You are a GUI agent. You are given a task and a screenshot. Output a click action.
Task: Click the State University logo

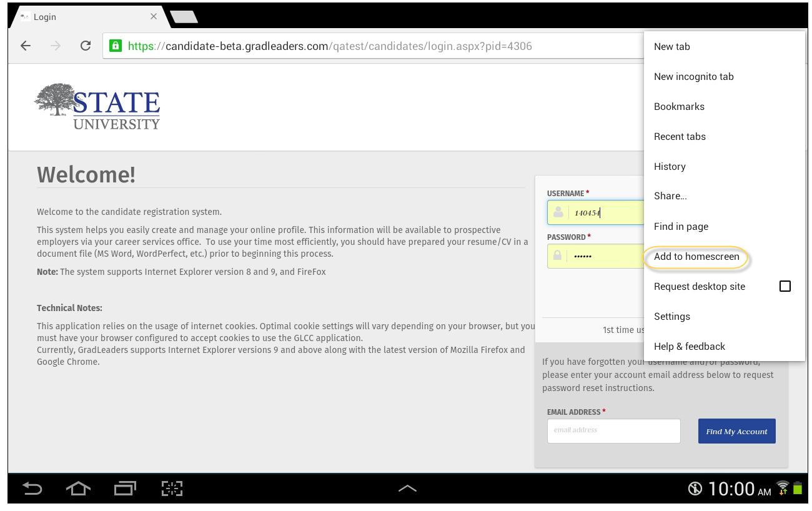[97, 106]
